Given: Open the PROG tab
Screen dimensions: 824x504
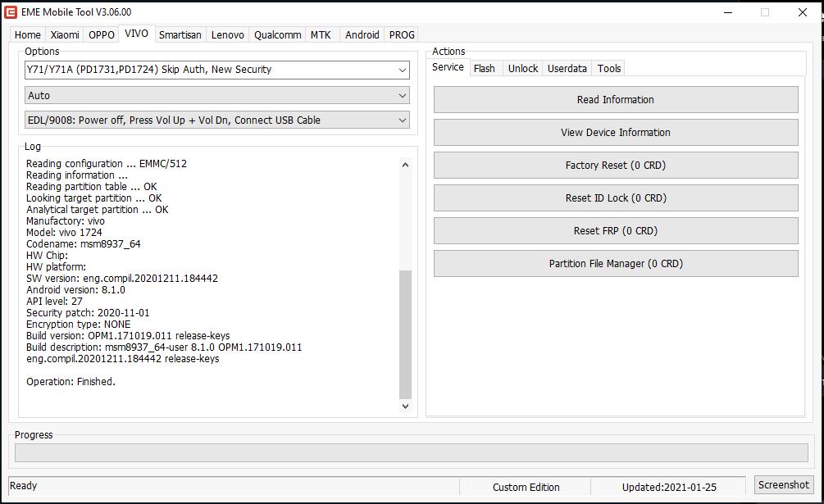Looking at the screenshot, I should (402, 34).
